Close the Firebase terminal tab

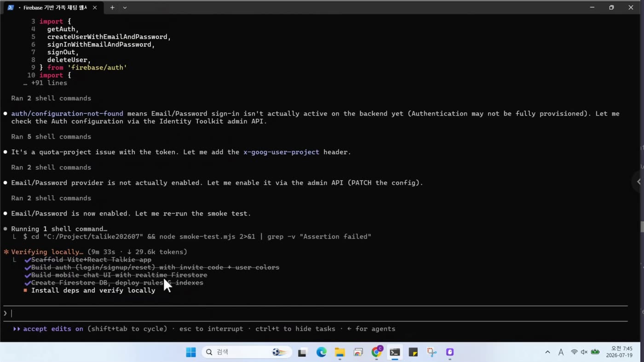point(95,8)
